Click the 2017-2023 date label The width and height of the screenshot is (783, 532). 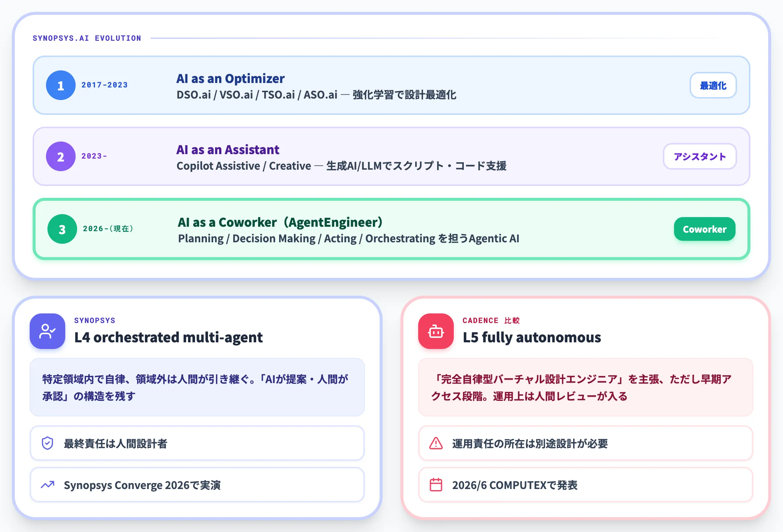click(x=105, y=85)
